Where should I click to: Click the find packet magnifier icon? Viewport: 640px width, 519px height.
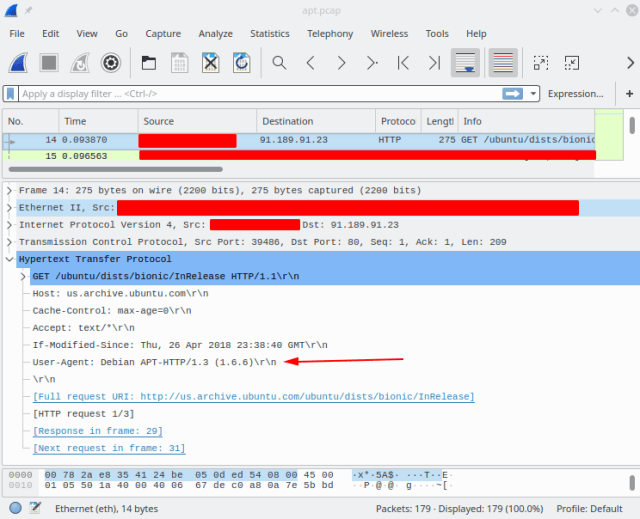[280, 63]
